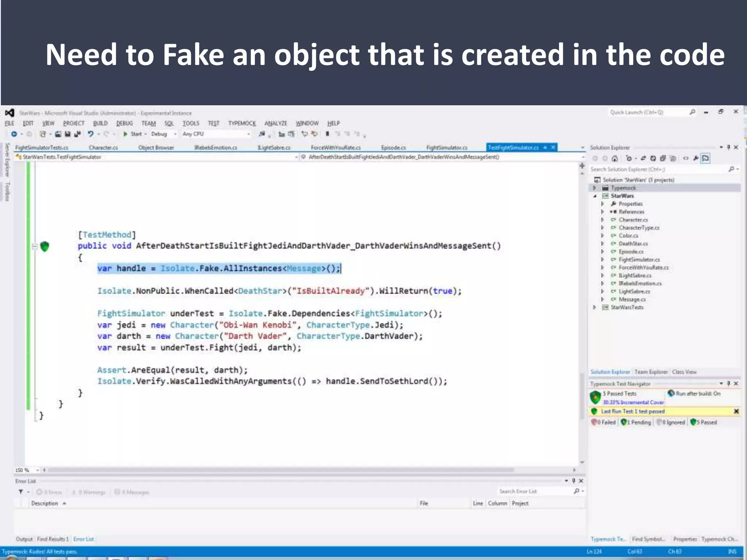Screen dimensions: 747x560
Task: Close the TestFightSimulator.cs tab
Action: (553, 147)
